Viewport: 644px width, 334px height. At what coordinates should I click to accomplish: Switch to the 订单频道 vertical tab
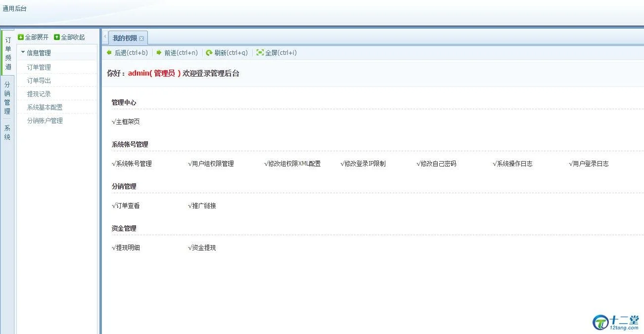click(7, 53)
